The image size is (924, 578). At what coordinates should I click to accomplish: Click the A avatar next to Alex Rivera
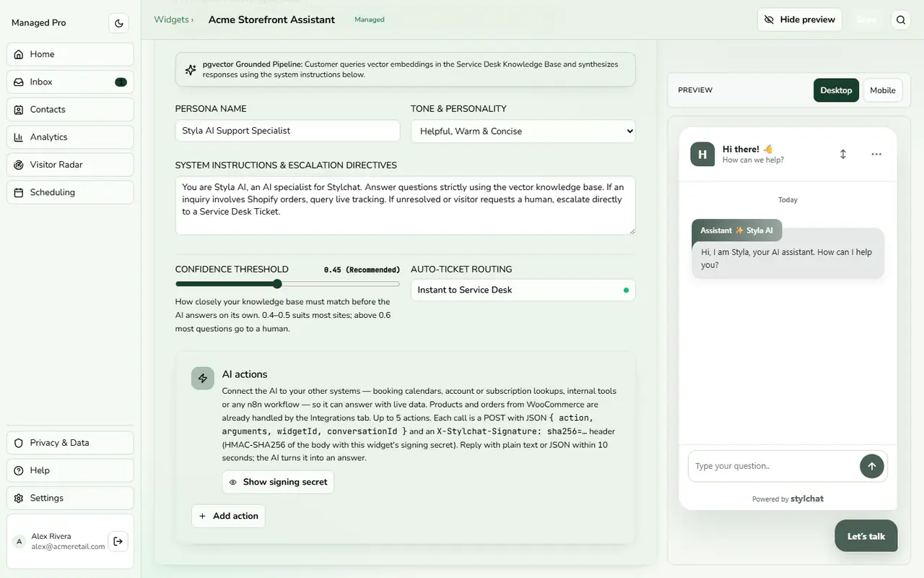tap(19, 541)
